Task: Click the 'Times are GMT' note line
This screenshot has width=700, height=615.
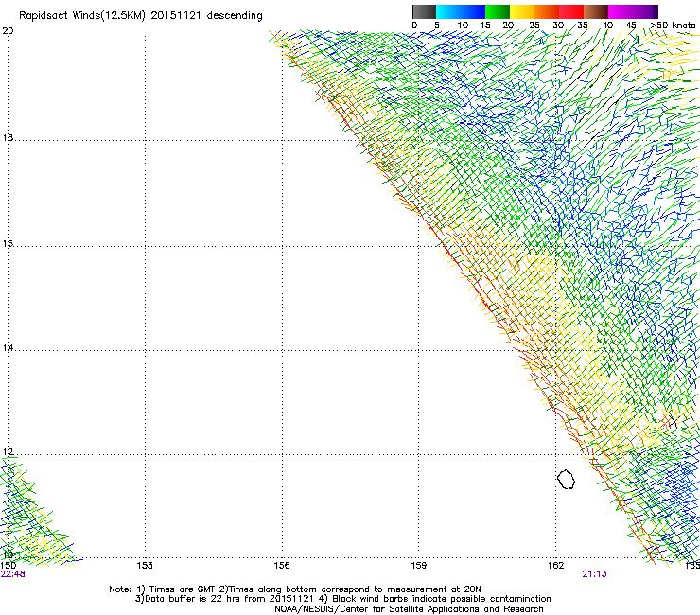Action: pos(294,589)
